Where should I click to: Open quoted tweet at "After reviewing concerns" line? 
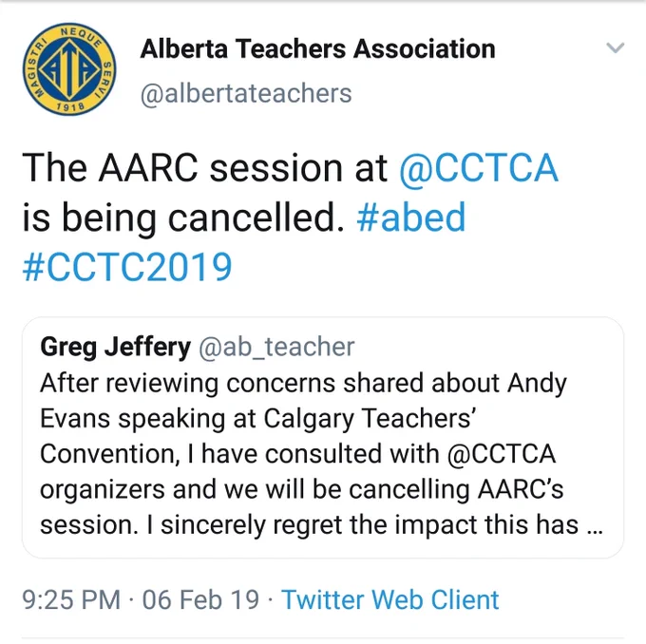(303, 383)
